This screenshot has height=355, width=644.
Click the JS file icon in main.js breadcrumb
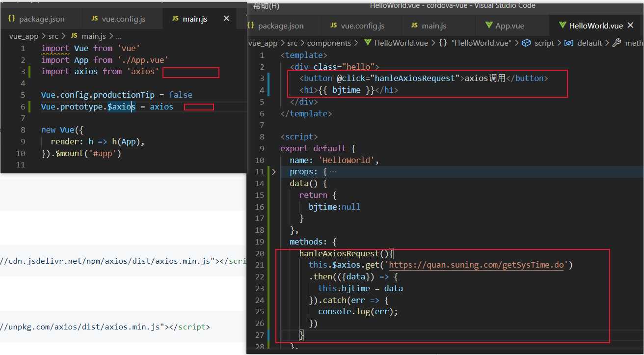click(x=74, y=36)
